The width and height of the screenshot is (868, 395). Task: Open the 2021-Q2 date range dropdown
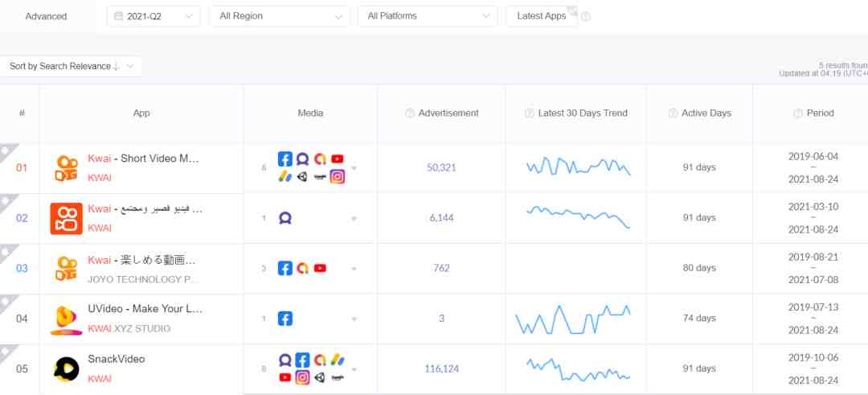[154, 16]
